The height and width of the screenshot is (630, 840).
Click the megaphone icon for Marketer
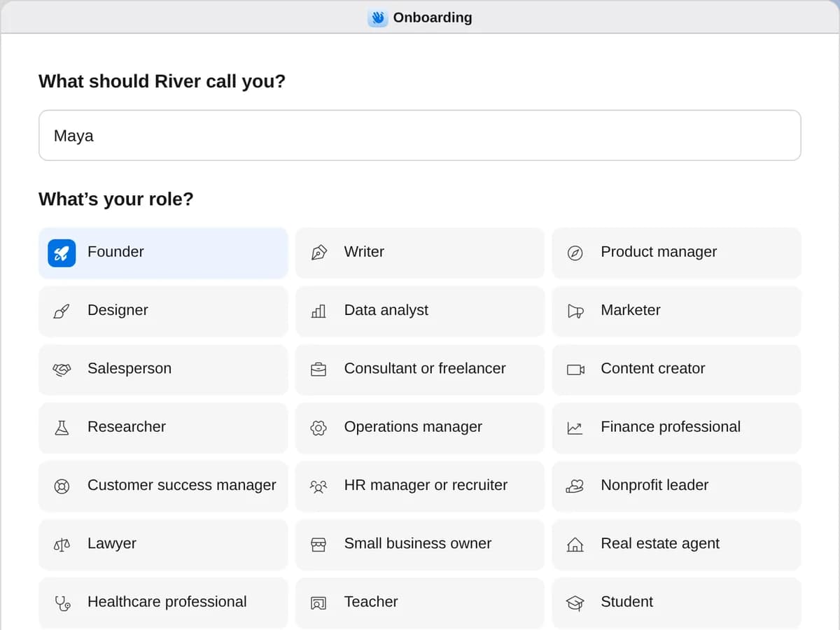point(575,311)
